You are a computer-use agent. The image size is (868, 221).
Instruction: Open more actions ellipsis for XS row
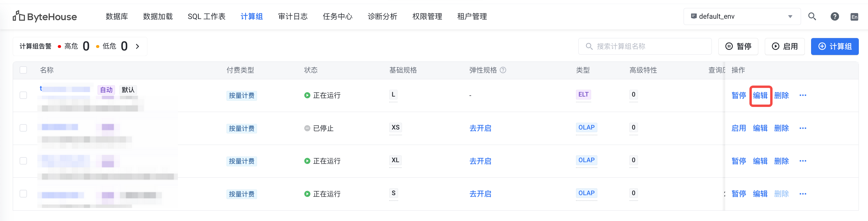802,128
